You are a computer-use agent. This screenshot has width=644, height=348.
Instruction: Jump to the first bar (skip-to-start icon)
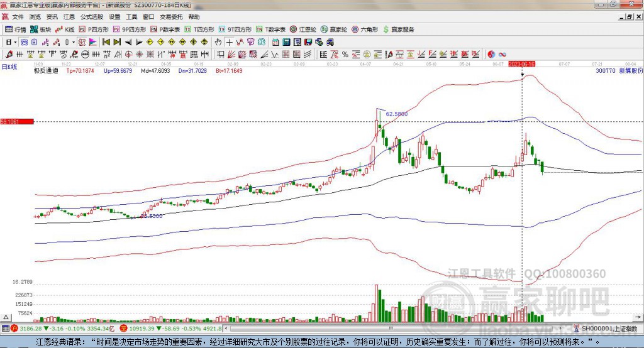106,42
